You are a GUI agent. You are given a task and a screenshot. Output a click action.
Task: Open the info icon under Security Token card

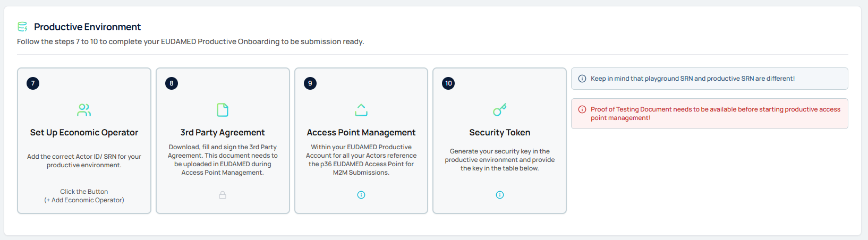coord(500,195)
